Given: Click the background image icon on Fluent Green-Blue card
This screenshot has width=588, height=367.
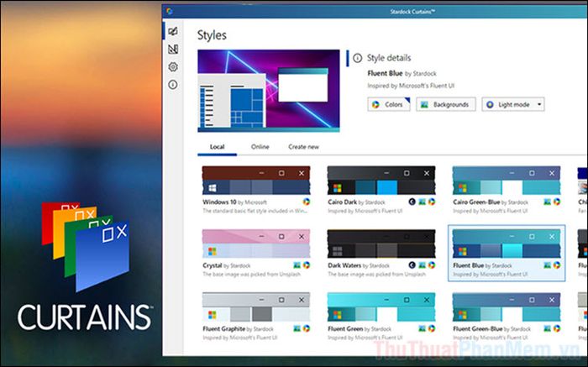Looking at the screenshot, I should coord(547,328).
